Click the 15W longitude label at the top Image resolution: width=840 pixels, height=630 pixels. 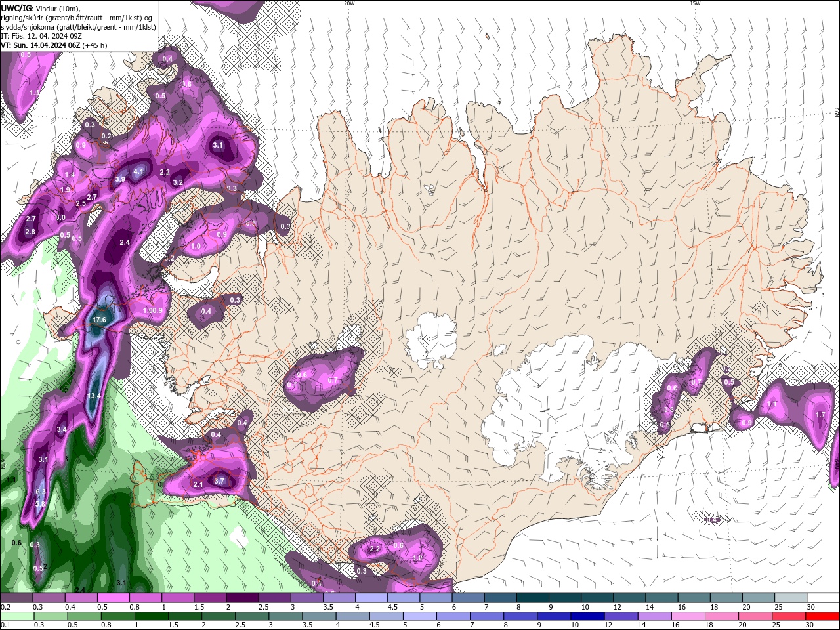(x=695, y=3)
